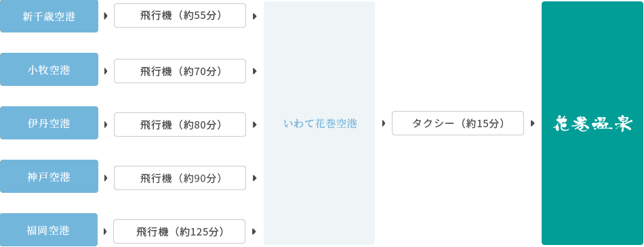Click 飛行機（約70分）box
644x247 pixels.
180,71
